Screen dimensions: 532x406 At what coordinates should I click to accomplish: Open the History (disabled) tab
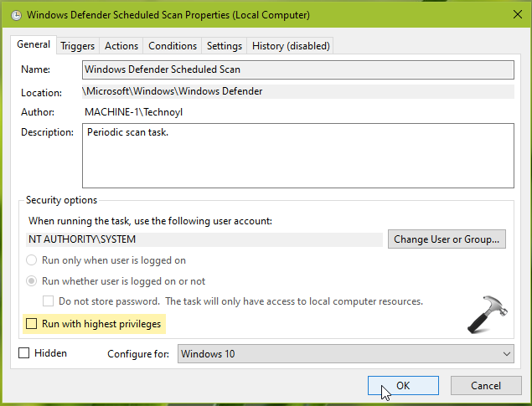pyautogui.click(x=291, y=46)
